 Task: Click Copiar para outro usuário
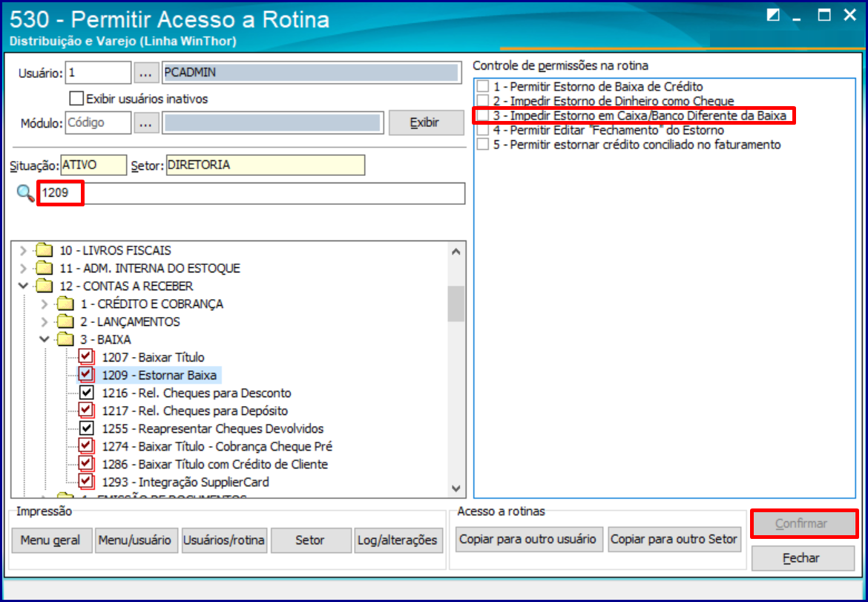529,540
